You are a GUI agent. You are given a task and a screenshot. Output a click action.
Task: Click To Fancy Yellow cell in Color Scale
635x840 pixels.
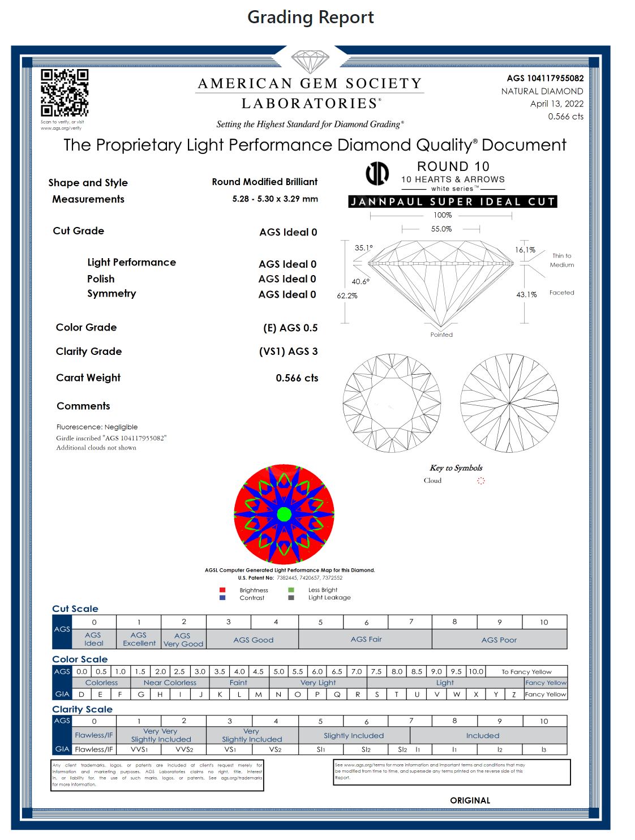point(526,671)
